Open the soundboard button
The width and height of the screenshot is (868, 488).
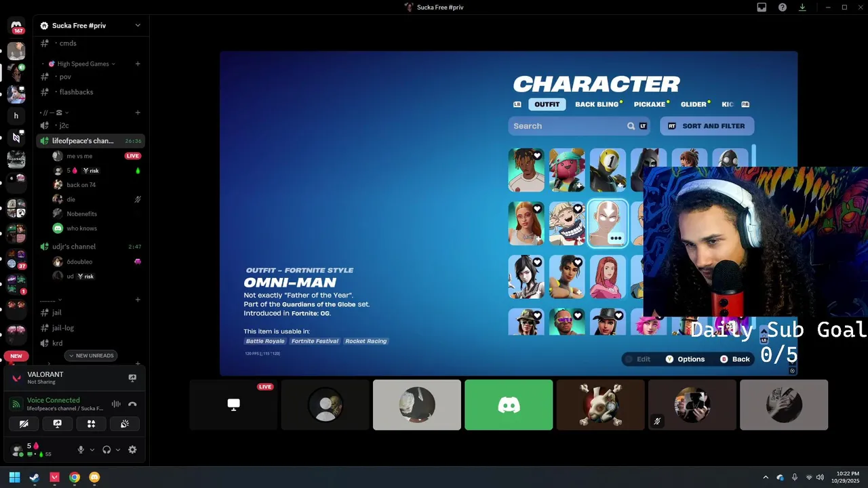pyautogui.click(x=125, y=424)
